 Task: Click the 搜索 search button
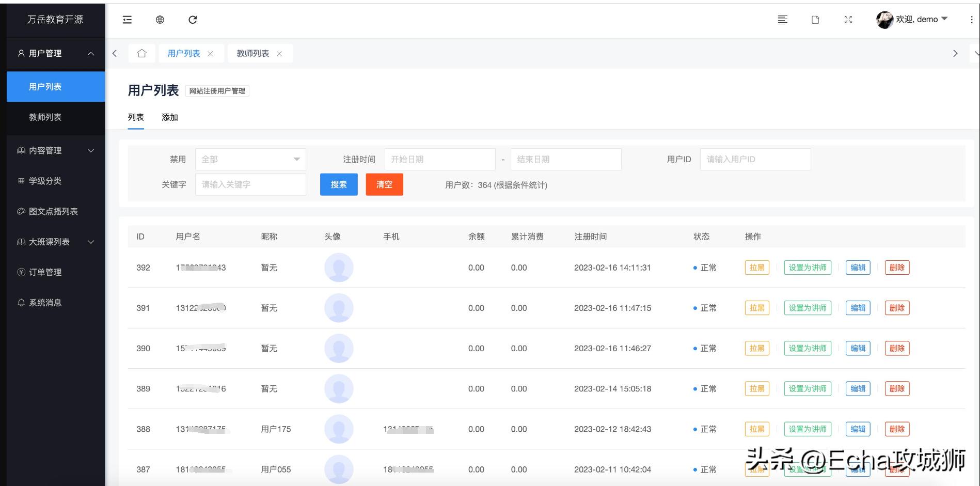[x=339, y=184]
